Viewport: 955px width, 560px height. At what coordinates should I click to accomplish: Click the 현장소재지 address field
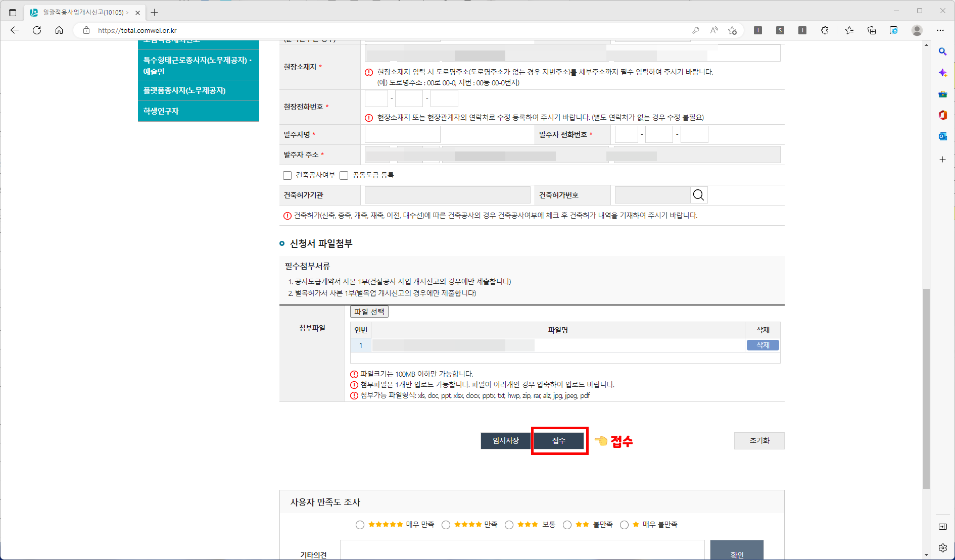coord(572,53)
